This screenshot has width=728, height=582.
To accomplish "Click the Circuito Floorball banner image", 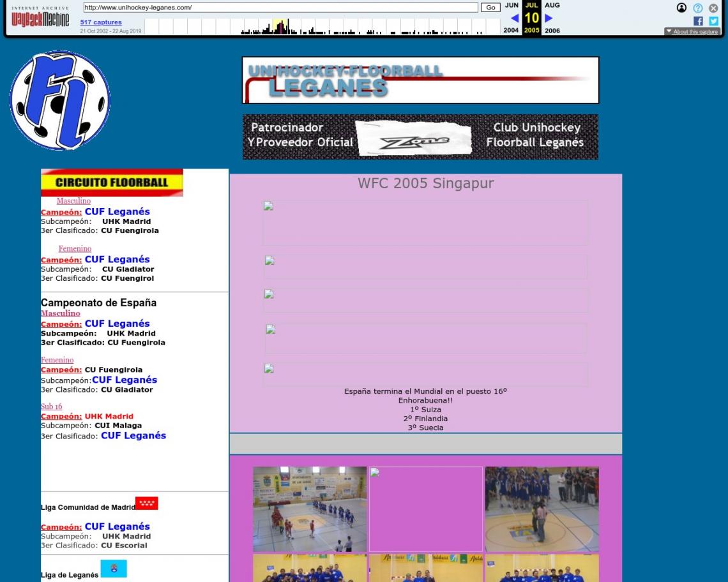I will click(x=112, y=183).
